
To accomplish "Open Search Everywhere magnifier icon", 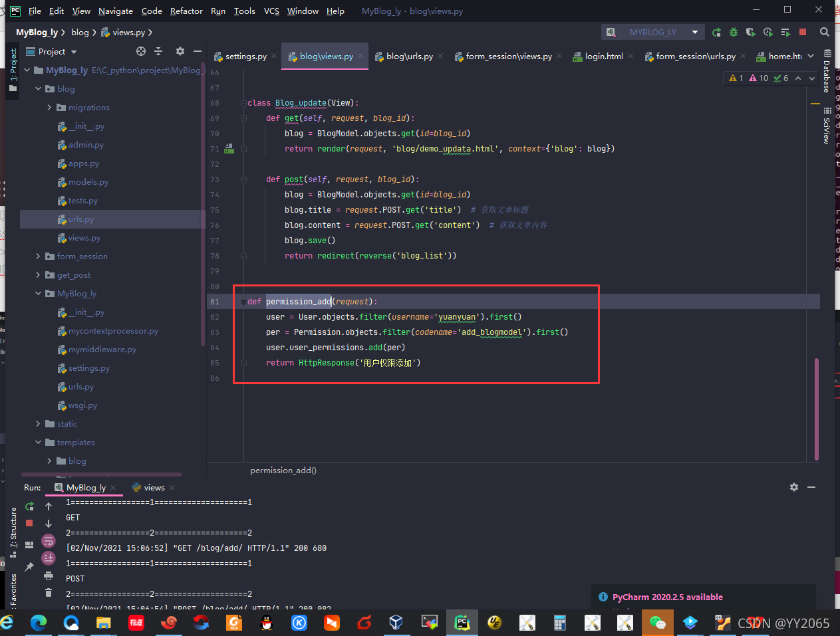I will pos(825,32).
